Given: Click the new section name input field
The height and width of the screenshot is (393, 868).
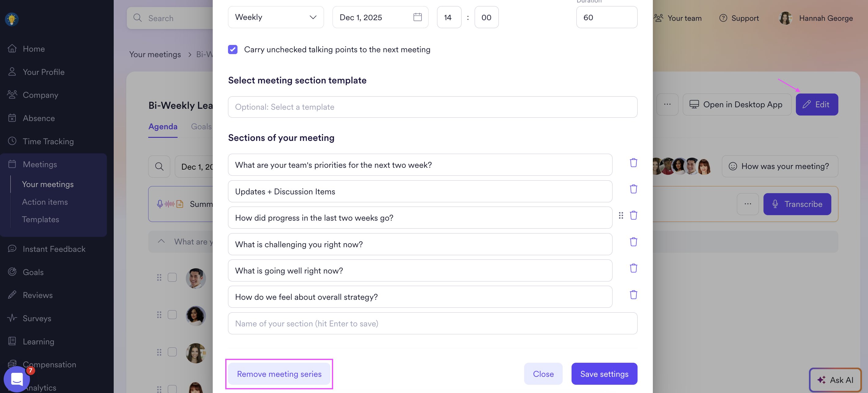Looking at the screenshot, I should pyautogui.click(x=432, y=324).
